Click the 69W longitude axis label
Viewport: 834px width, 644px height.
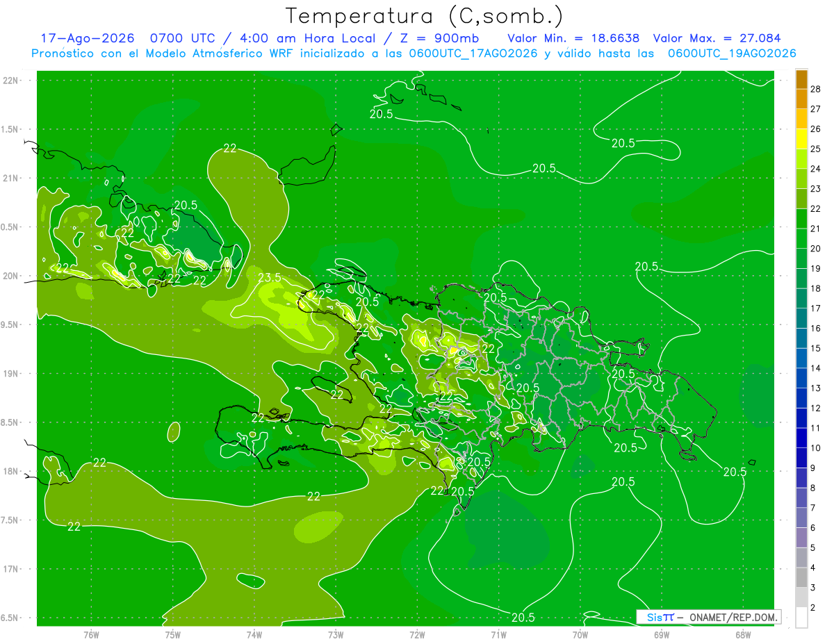coord(662,635)
